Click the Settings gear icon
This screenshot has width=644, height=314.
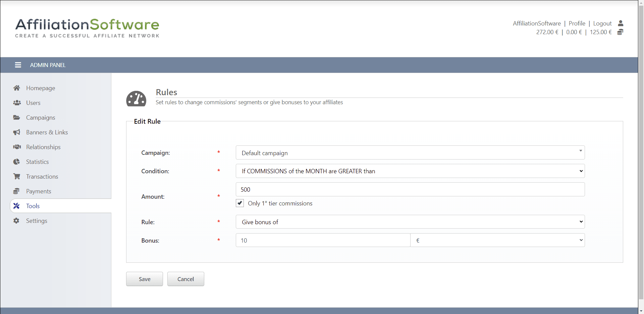16,221
